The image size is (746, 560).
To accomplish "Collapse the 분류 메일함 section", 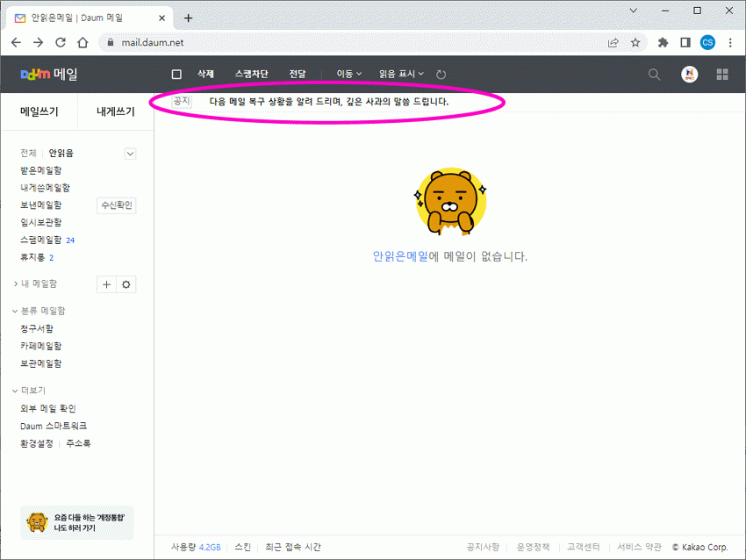I will [39, 311].
